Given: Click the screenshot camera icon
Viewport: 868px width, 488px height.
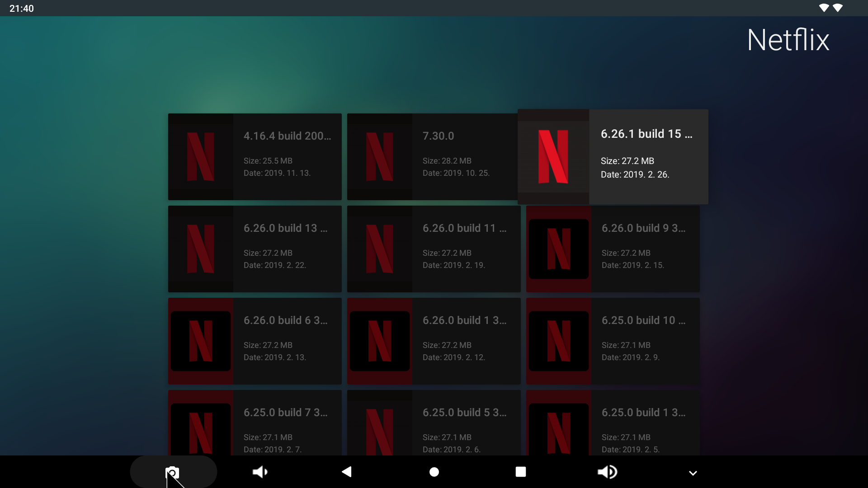Looking at the screenshot, I should click(172, 472).
